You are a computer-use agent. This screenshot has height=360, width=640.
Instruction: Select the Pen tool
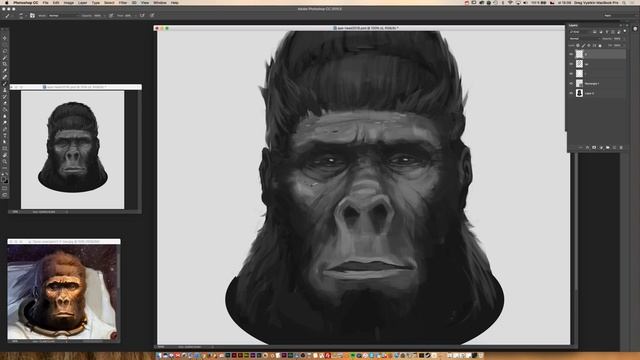point(5,129)
